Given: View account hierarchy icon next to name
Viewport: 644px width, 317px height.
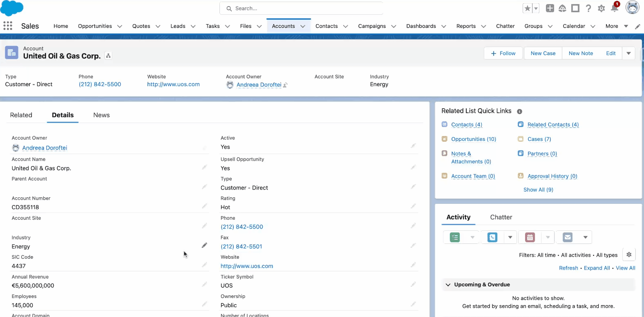Looking at the screenshot, I should pos(108,56).
